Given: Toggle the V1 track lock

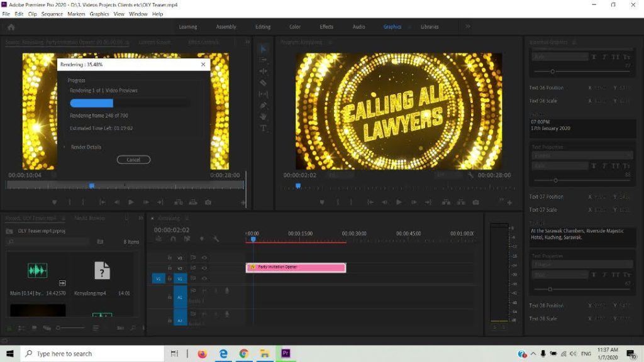Looking at the screenshot, I should point(170,278).
